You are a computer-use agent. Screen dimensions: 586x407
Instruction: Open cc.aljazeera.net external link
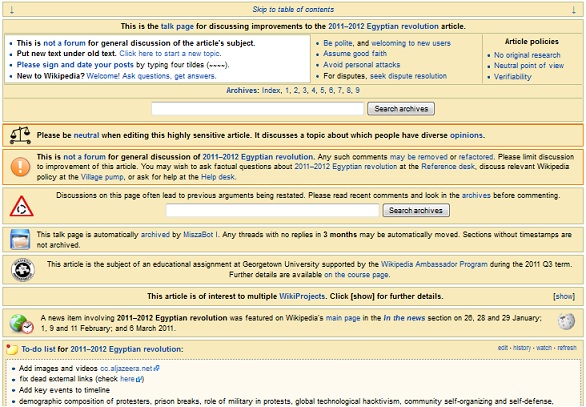[x=130, y=369]
